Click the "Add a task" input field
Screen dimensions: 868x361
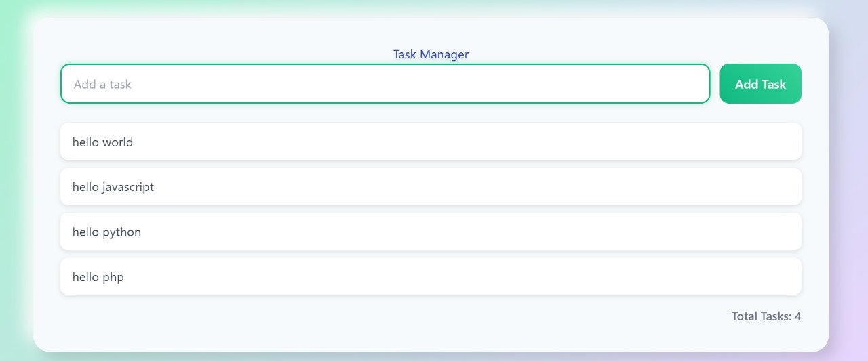click(x=385, y=84)
